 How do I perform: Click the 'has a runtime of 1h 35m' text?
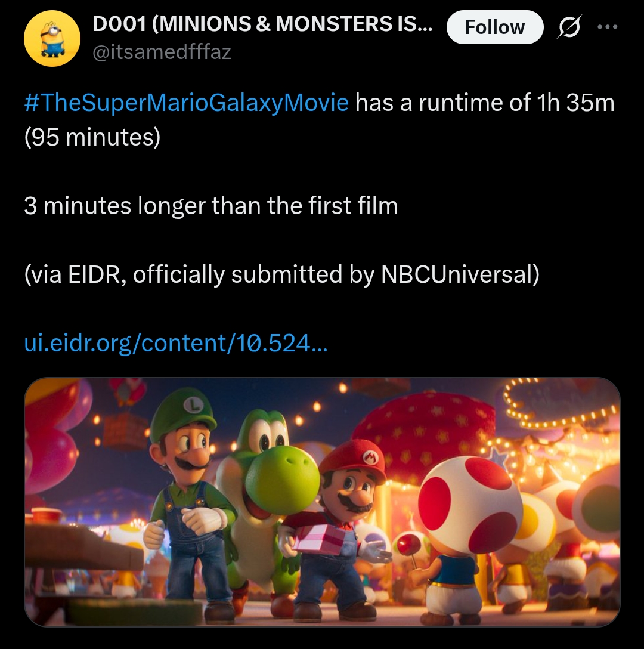[484, 103]
